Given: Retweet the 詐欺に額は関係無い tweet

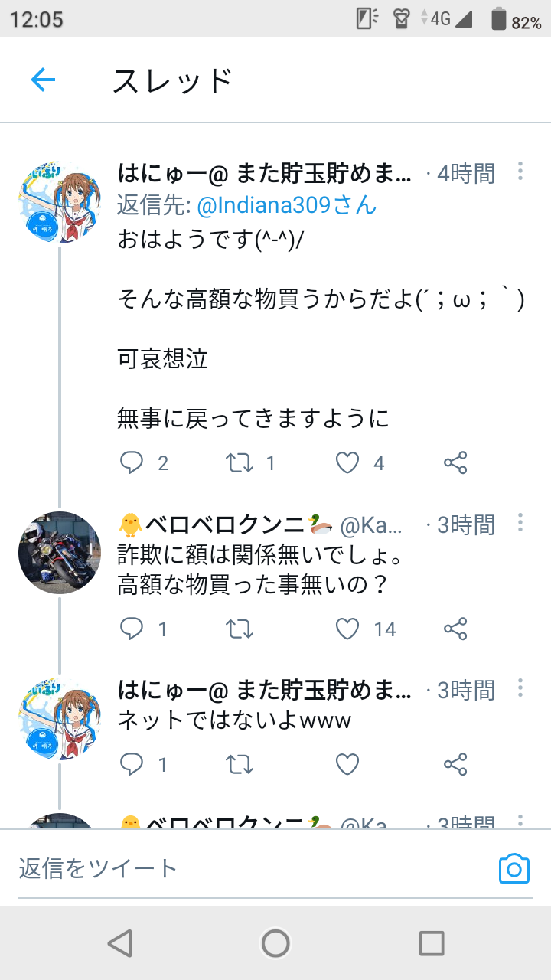Looking at the screenshot, I should (x=240, y=629).
